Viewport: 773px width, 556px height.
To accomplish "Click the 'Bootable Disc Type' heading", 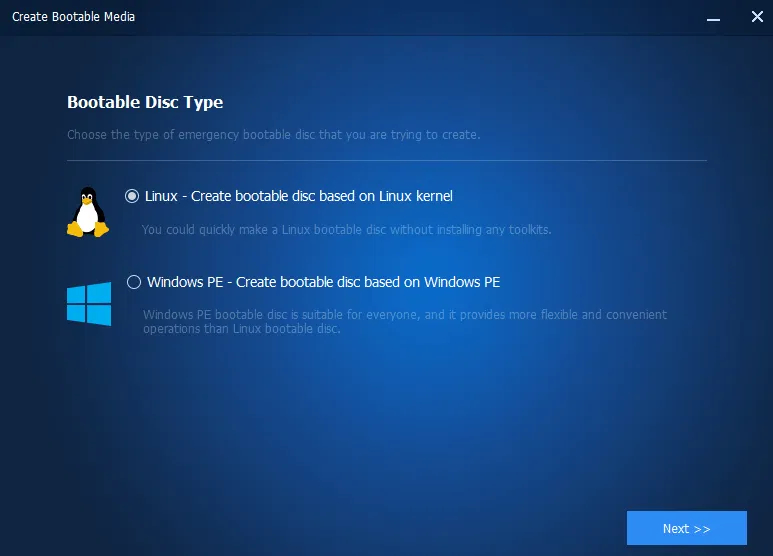I will tap(145, 102).
